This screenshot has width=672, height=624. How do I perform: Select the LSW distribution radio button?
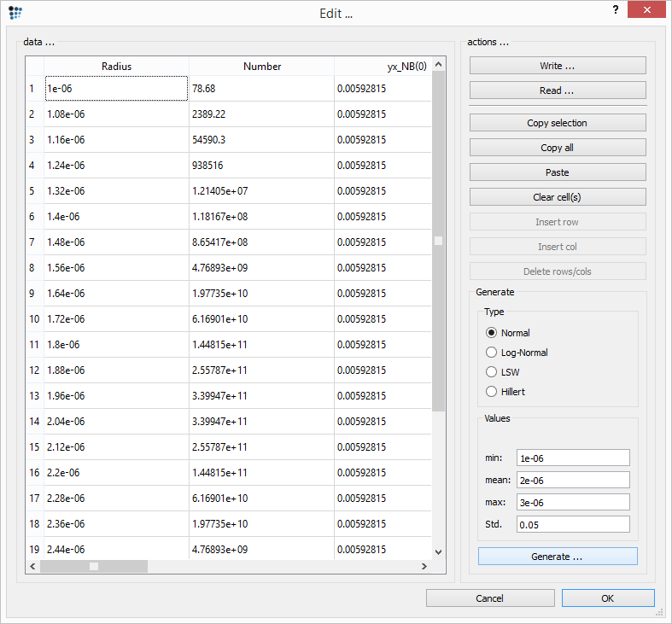[x=491, y=372]
